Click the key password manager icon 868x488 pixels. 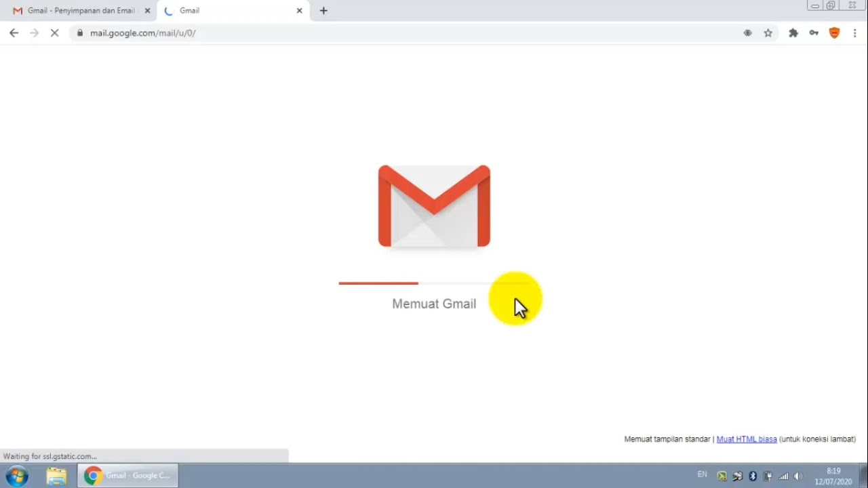(x=814, y=33)
